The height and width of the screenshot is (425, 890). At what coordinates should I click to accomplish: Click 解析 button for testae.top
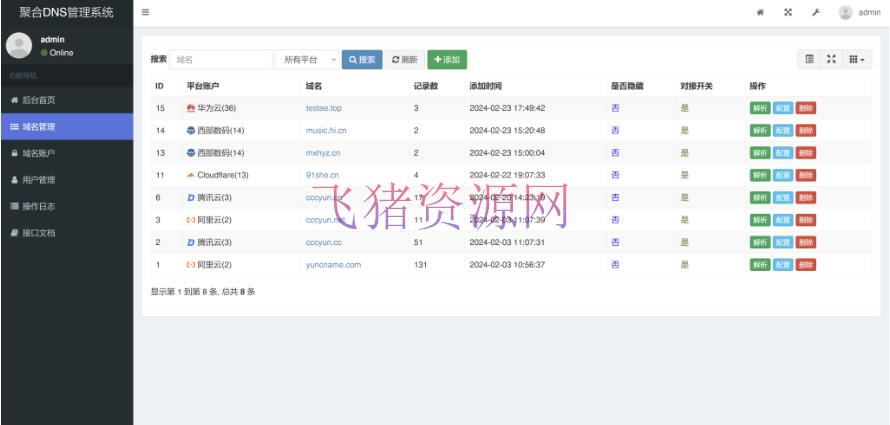760,108
